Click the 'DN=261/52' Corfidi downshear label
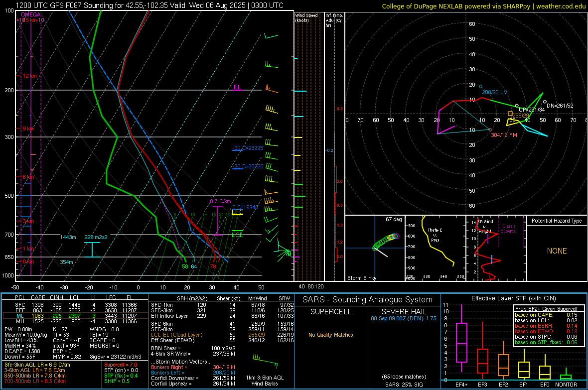This screenshot has height=390, width=588. coord(560,106)
